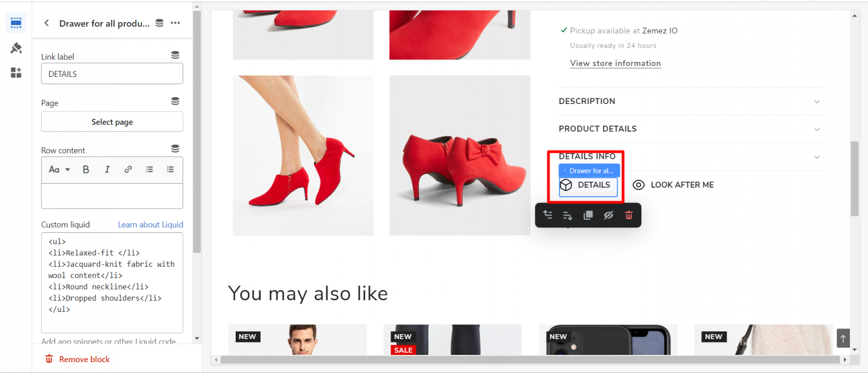Click dynamic source icon in block header
The image size is (868, 373).
pos(159,23)
